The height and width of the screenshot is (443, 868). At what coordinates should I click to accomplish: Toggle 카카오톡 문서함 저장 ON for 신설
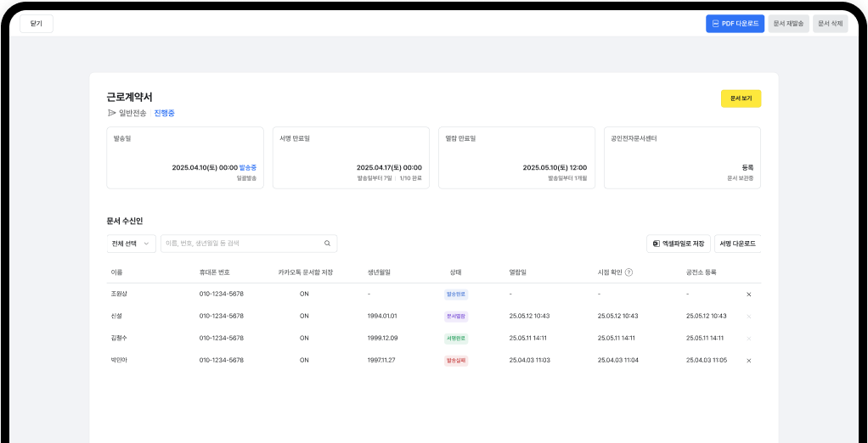(304, 316)
